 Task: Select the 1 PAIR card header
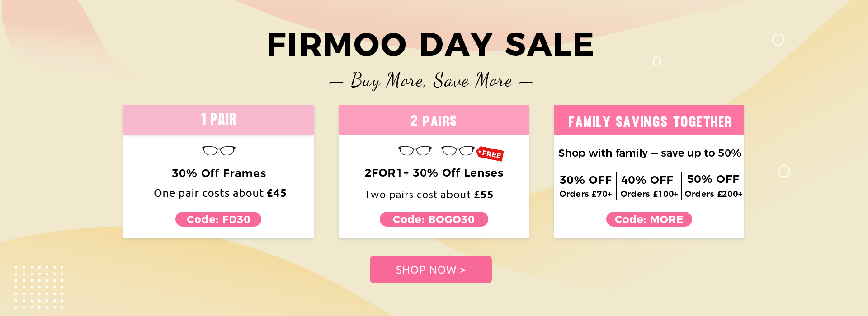(x=218, y=120)
